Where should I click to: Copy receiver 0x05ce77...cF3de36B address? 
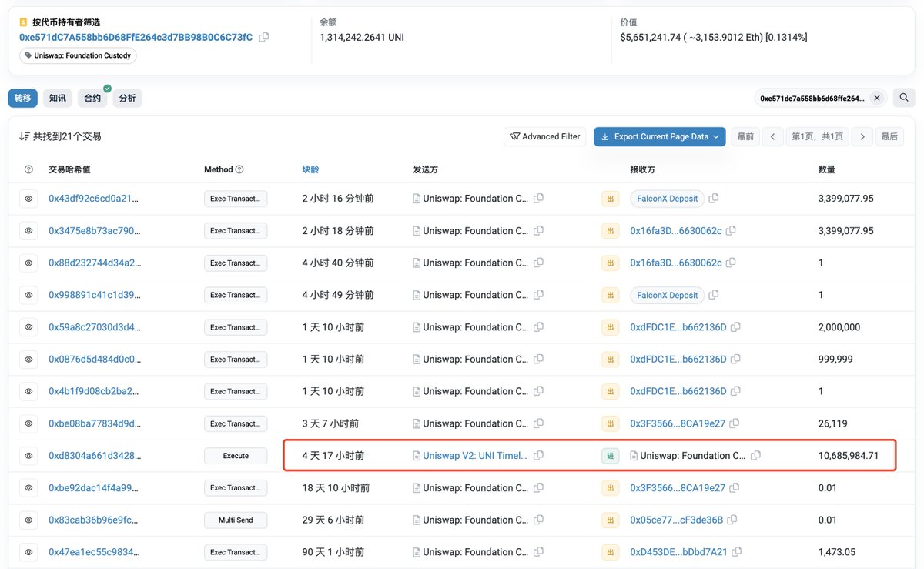coord(732,520)
